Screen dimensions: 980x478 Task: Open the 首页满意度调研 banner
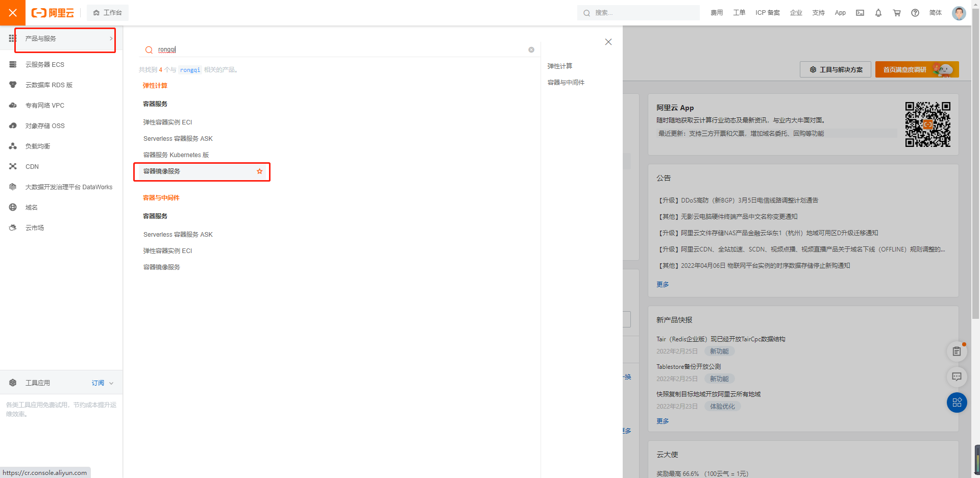click(917, 69)
